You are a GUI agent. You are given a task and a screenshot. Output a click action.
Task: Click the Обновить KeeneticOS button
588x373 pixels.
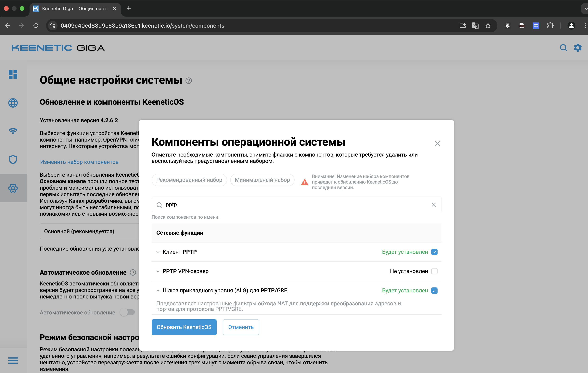(184, 327)
